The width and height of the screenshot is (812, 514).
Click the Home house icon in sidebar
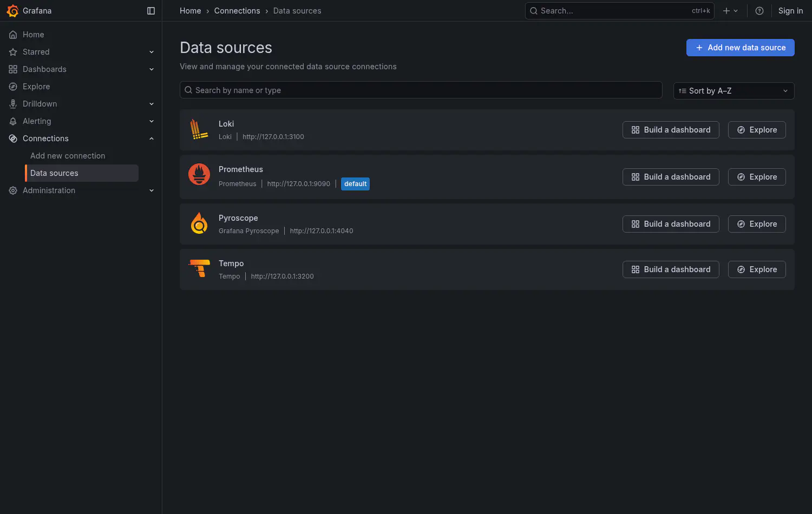pyautogui.click(x=13, y=35)
